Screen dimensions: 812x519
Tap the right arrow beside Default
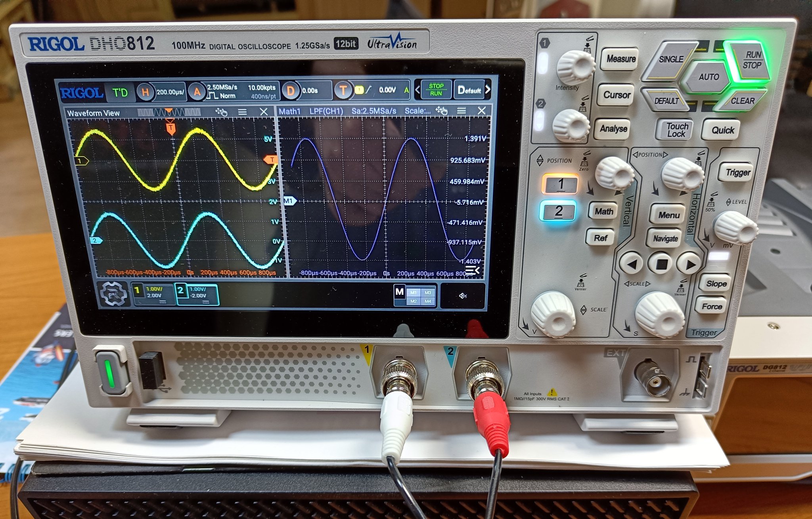(x=488, y=90)
